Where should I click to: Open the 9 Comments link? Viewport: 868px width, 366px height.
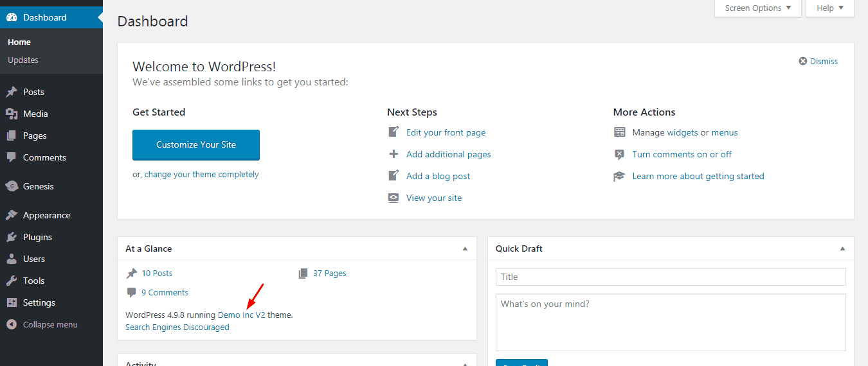click(165, 292)
